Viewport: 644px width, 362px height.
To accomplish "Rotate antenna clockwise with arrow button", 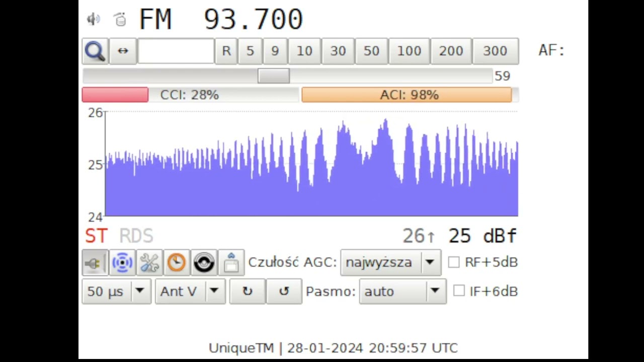I will click(247, 291).
